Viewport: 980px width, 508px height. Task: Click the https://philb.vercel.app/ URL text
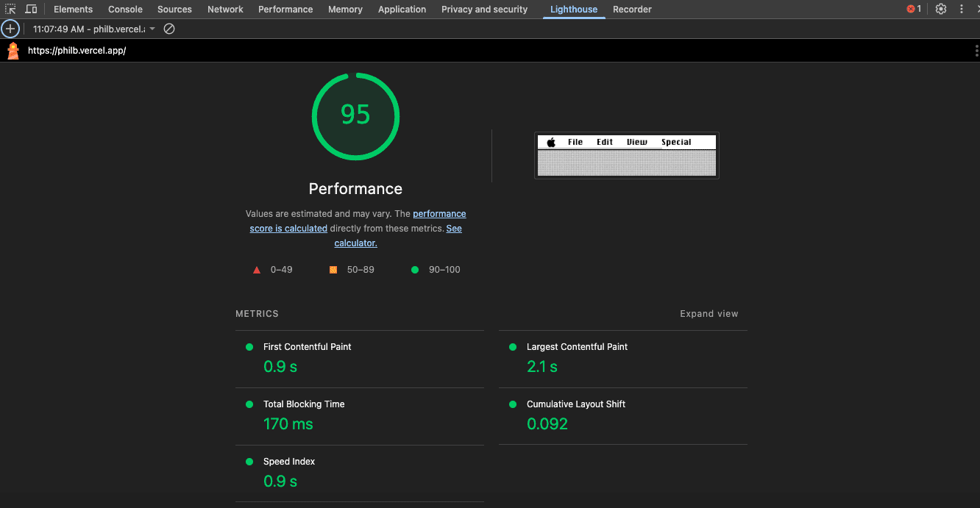[77, 51]
